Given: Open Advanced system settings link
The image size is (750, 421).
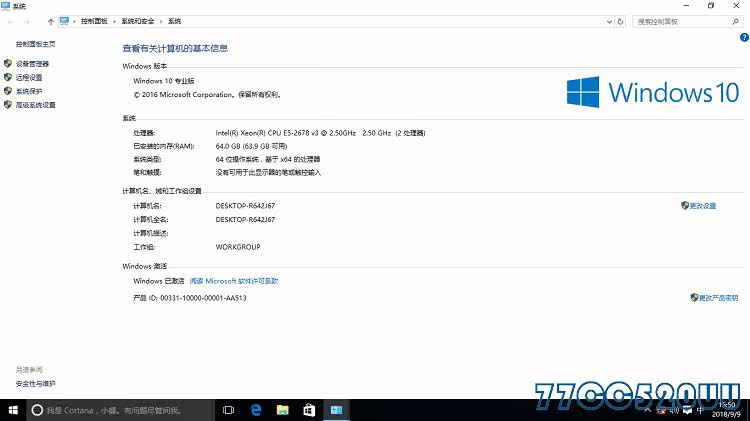Looking at the screenshot, I should [35, 105].
